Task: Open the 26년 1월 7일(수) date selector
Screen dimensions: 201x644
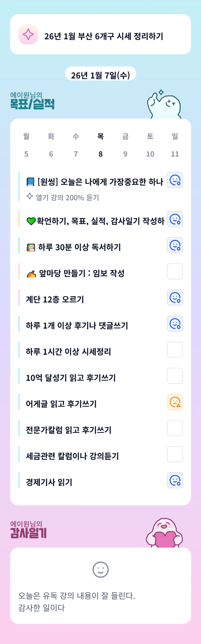Action: (x=101, y=75)
